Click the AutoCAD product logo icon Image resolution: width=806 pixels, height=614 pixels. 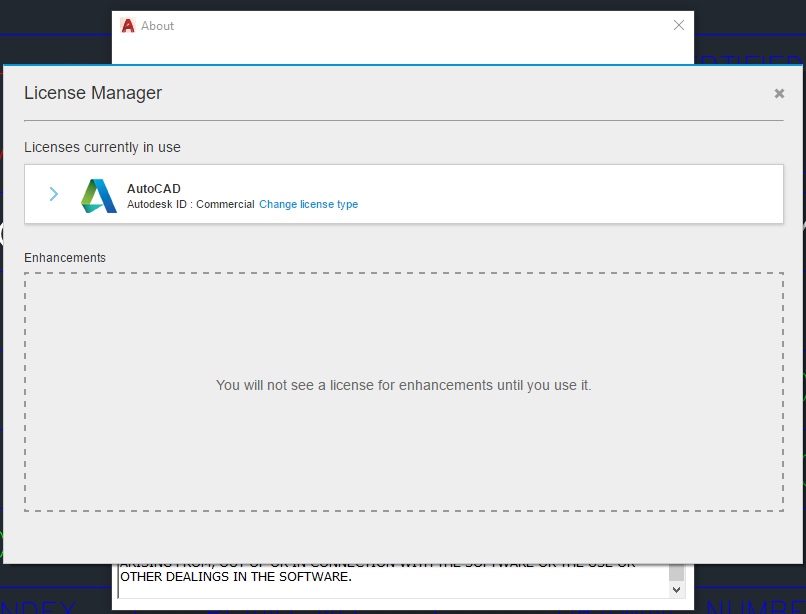click(99, 195)
